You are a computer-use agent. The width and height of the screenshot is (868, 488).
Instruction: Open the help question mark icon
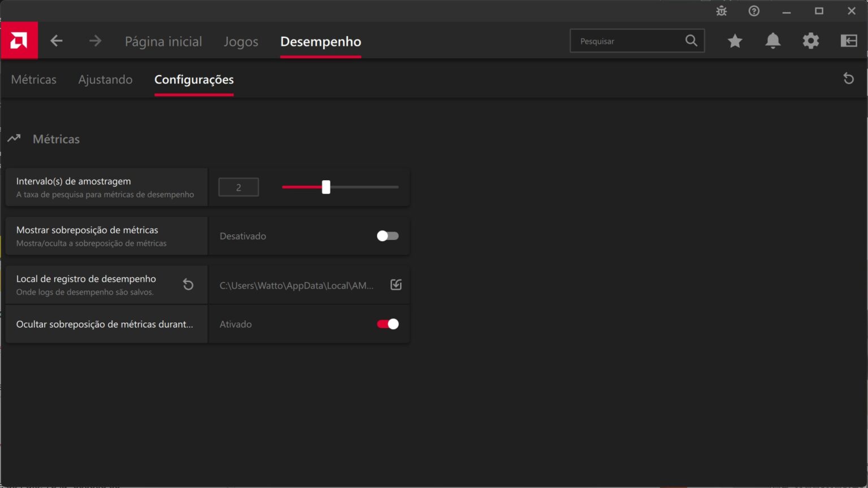click(x=754, y=10)
